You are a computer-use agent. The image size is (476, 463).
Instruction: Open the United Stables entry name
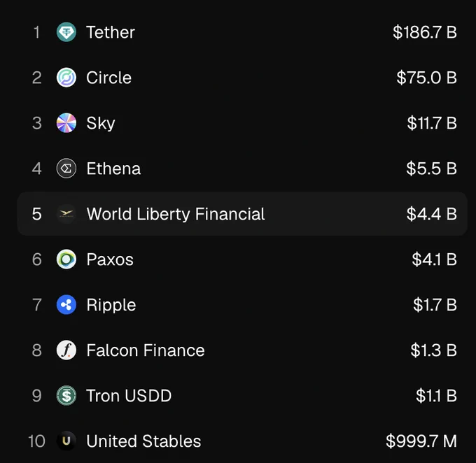[143, 441]
